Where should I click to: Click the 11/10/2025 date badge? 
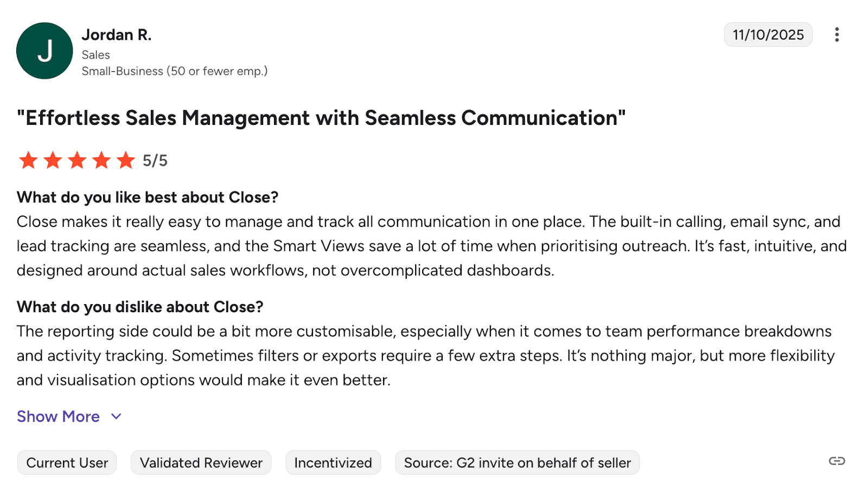[x=768, y=35]
